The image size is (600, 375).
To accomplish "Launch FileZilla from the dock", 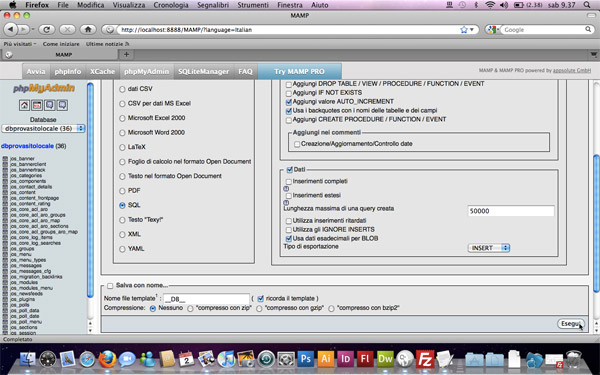I will pos(425,359).
